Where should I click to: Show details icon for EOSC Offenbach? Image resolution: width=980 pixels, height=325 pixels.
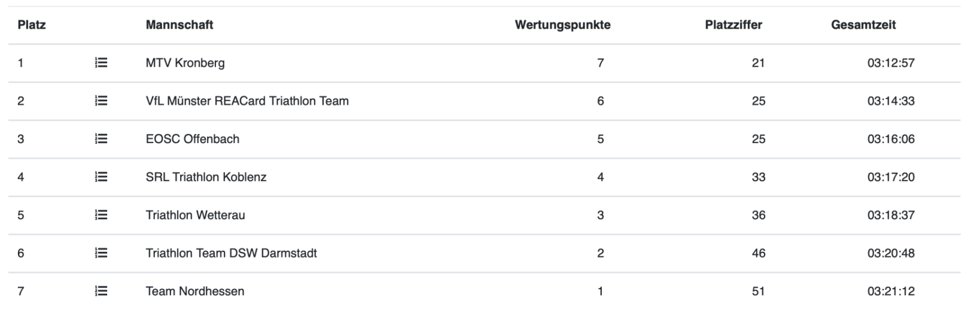coord(101,139)
